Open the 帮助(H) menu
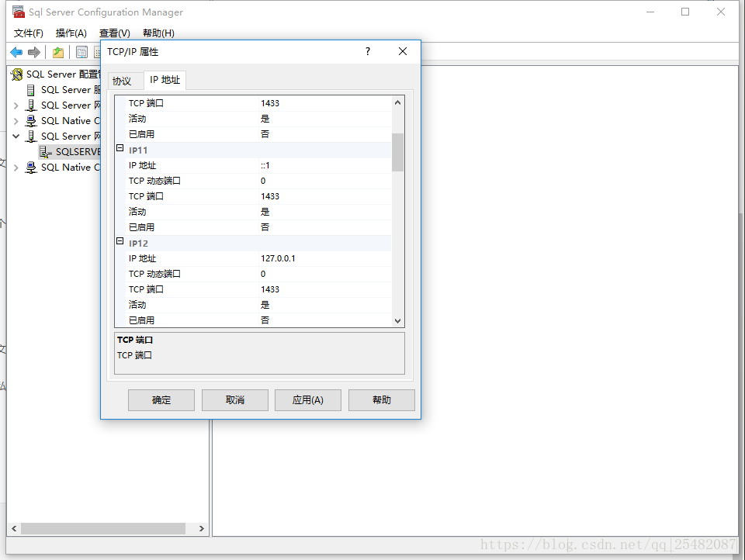Viewport: 745px width, 560px height. tap(158, 33)
